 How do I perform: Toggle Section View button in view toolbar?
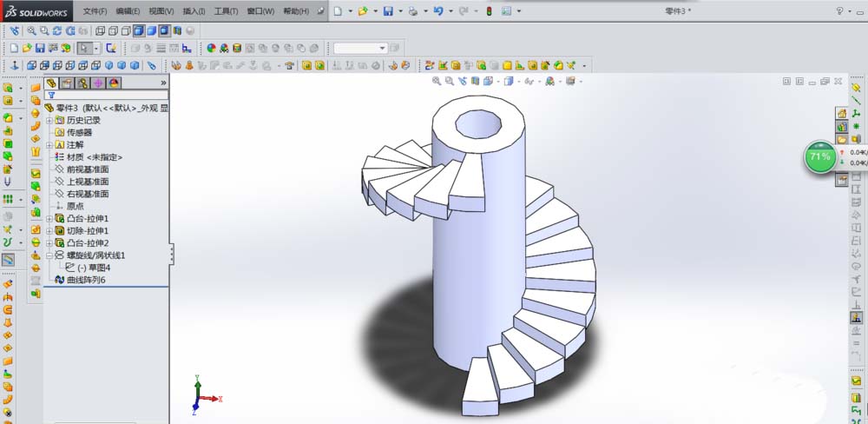(177, 31)
